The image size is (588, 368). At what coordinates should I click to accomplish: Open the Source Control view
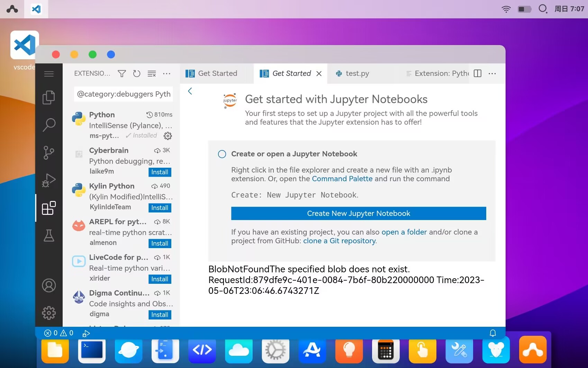pyautogui.click(x=49, y=152)
